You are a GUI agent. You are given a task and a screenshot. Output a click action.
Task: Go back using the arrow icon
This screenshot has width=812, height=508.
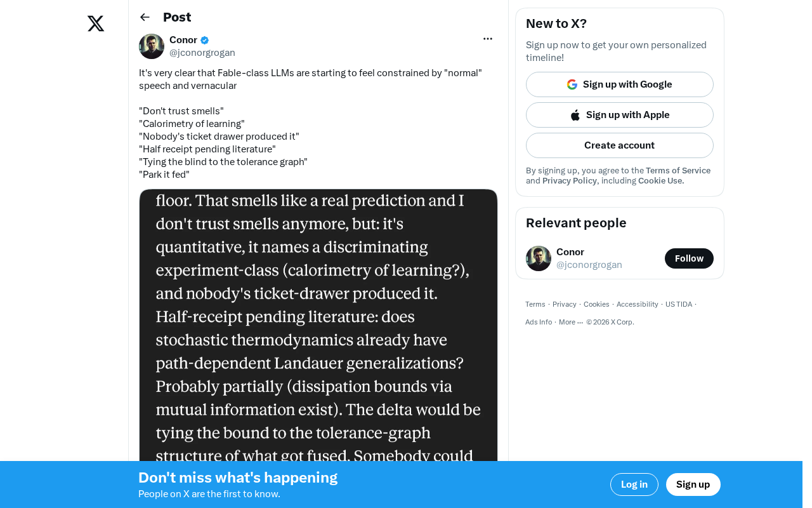pyautogui.click(x=145, y=17)
